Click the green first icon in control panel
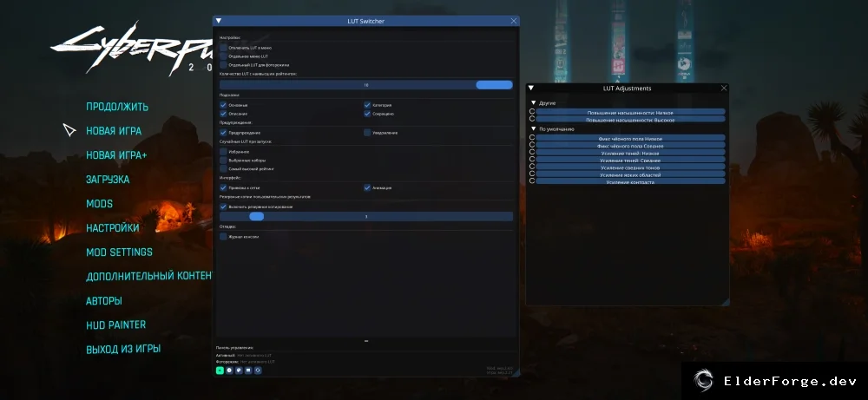The width and height of the screenshot is (868, 400). click(x=220, y=370)
